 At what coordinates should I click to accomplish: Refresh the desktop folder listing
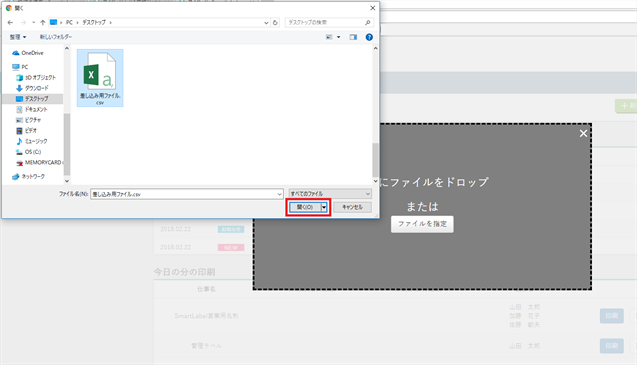pyautogui.click(x=275, y=22)
